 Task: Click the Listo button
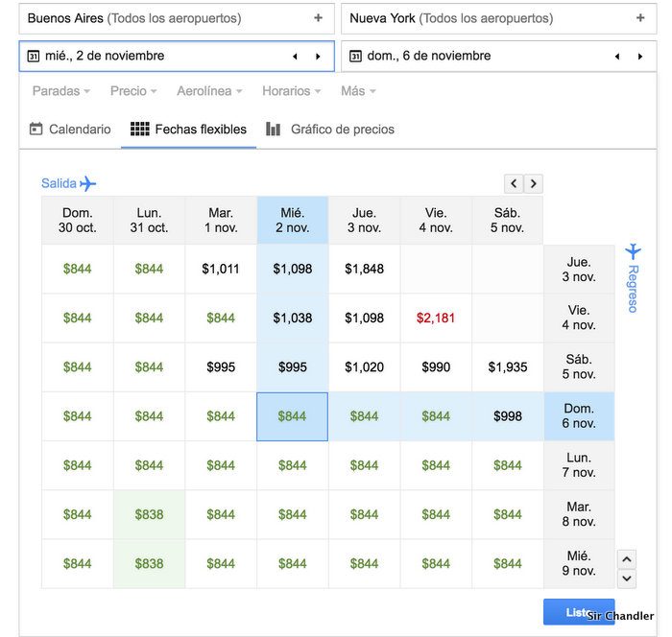pyautogui.click(x=579, y=612)
